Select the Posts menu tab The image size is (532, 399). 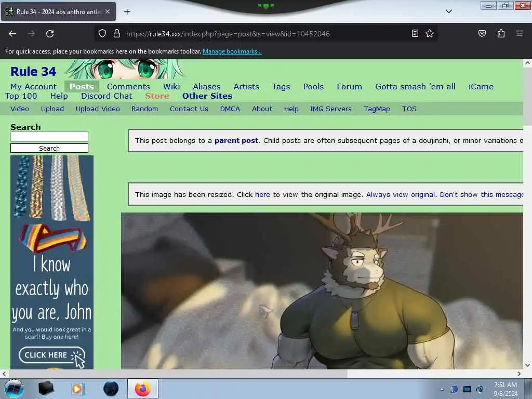pyautogui.click(x=82, y=87)
